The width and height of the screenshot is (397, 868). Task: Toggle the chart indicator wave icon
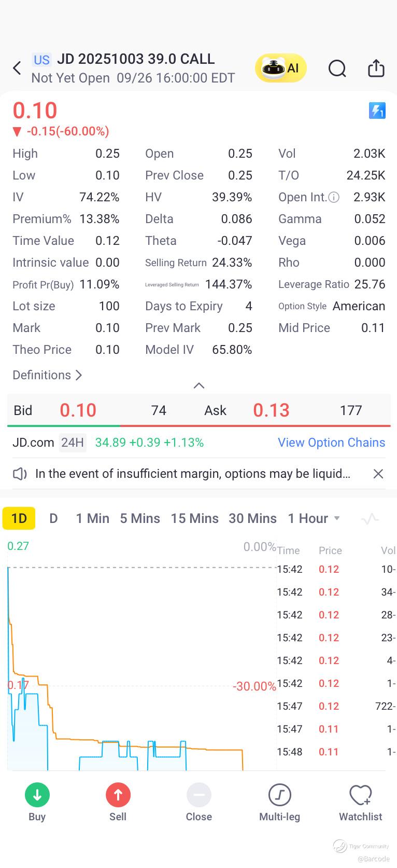pos(370,519)
